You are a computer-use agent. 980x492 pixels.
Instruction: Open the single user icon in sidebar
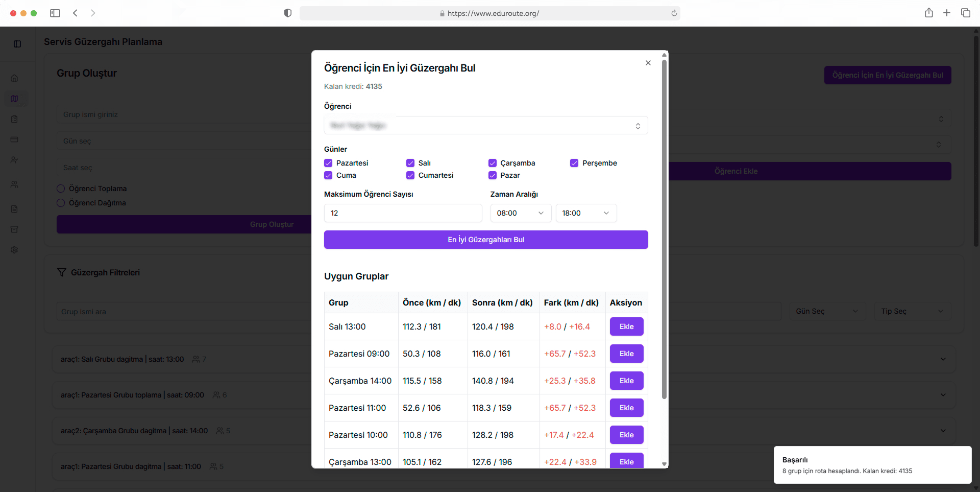point(14,160)
